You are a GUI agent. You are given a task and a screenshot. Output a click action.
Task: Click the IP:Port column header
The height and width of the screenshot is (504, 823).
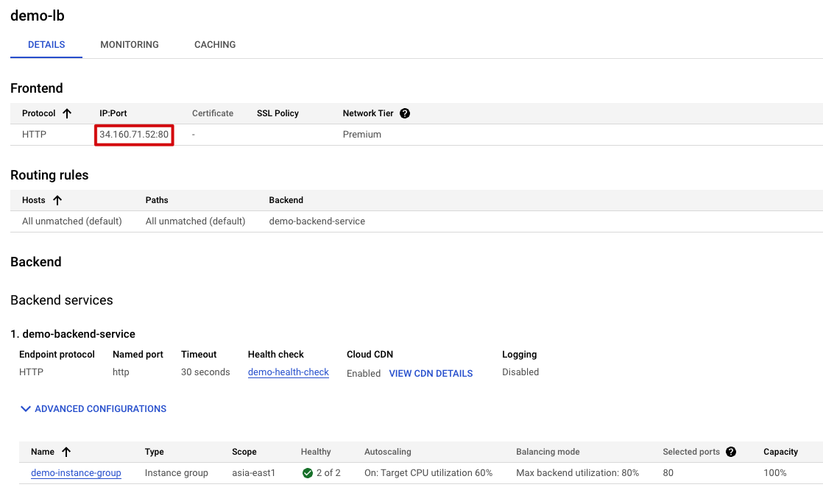point(113,113)
